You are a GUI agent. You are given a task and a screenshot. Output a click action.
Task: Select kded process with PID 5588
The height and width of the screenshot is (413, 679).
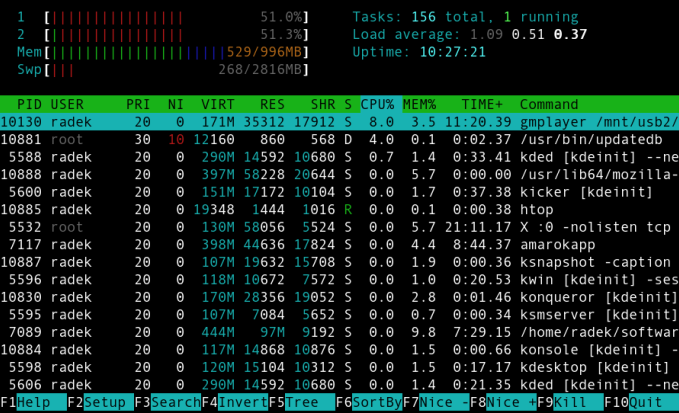click(340, 157)
